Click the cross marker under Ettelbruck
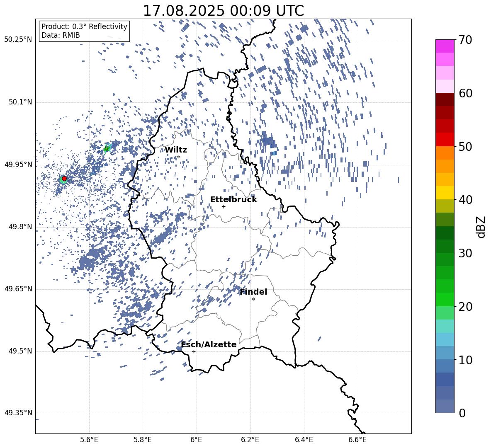Image resolution: width=491 pixels, height=448 pixels. [x=224, y=206]
